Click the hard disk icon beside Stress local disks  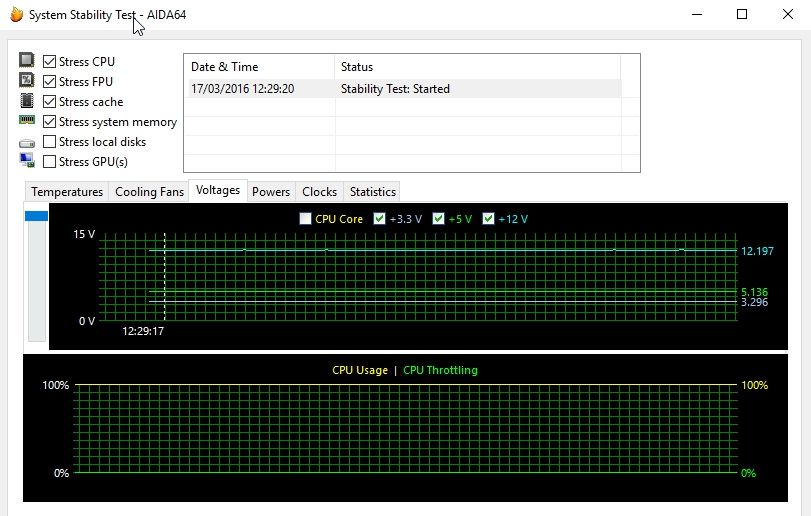[x=27, y=143]
